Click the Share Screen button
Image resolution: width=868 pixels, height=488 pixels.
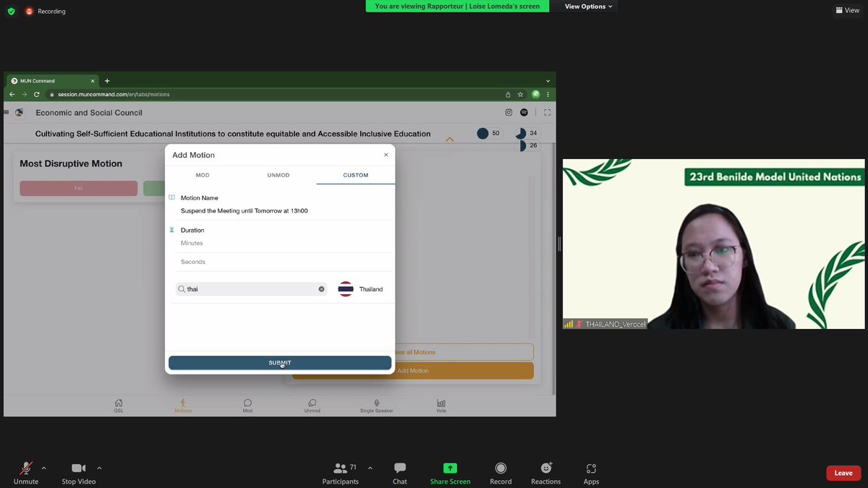pos(450,474)
